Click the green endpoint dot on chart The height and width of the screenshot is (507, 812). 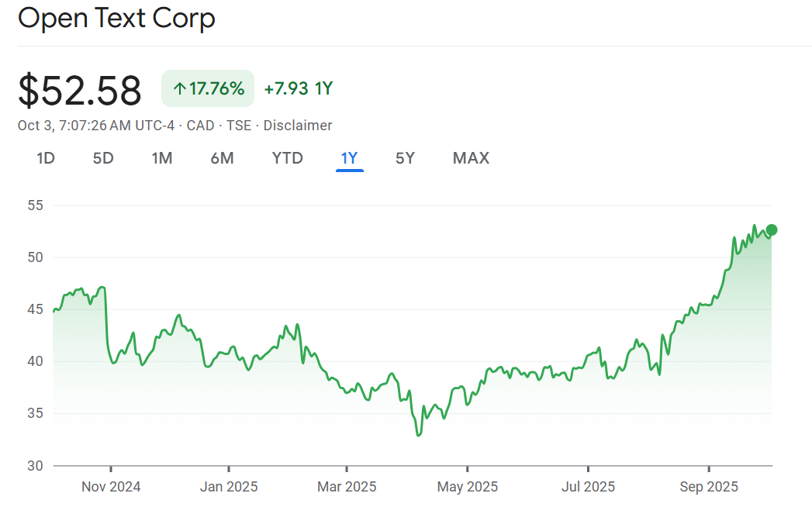tap(771, 229)
